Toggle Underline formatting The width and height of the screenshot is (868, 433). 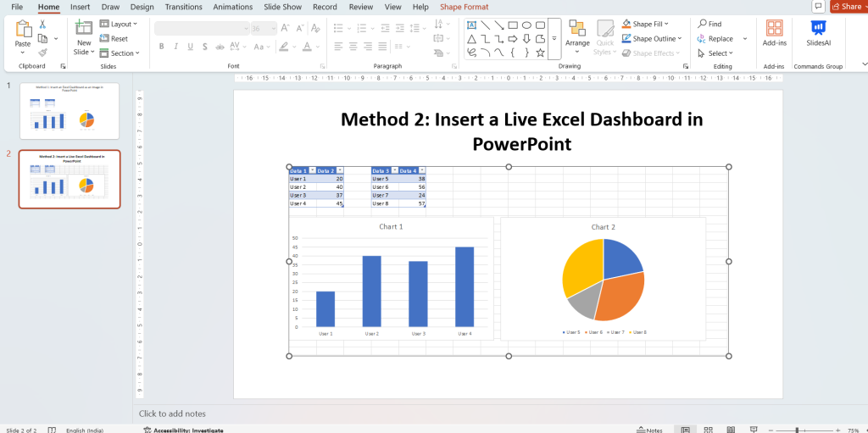tap(191, 47)
